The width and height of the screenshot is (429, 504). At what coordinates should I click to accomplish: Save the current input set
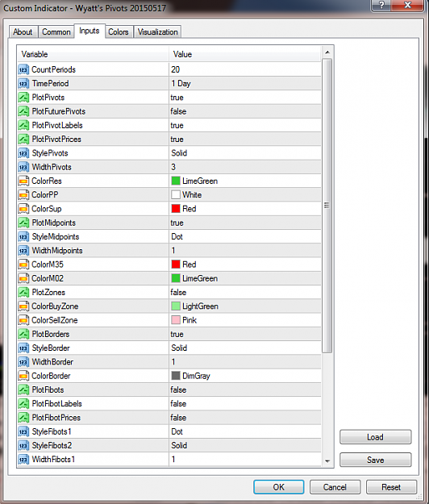click(x=375, y=460)
